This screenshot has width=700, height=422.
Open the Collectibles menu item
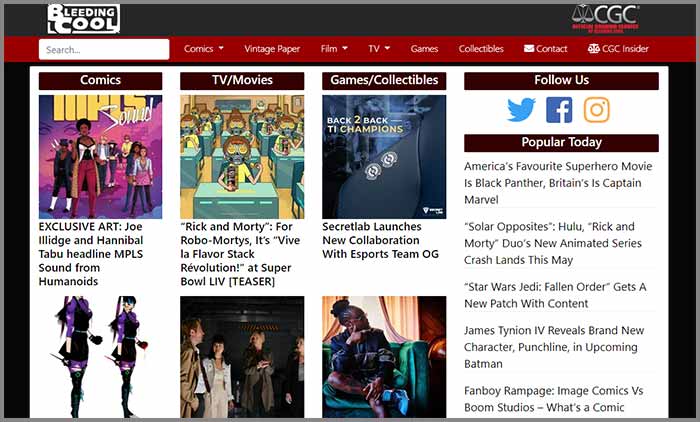(481, 49)
